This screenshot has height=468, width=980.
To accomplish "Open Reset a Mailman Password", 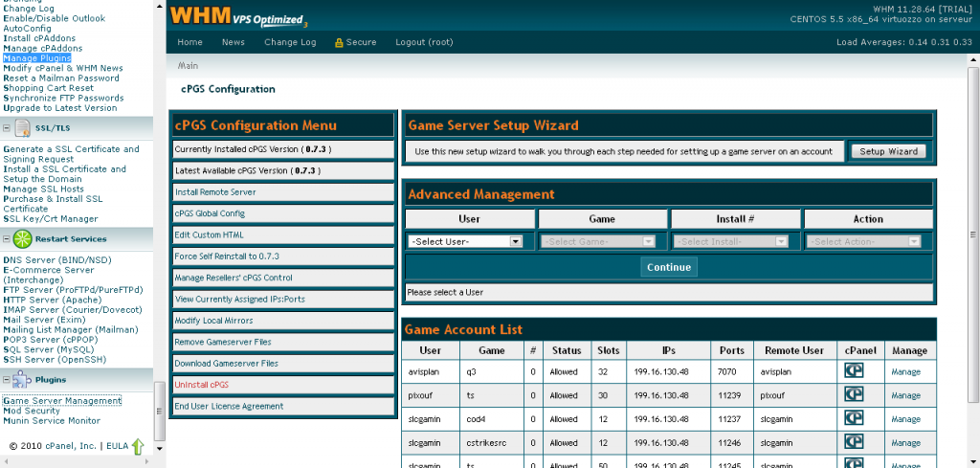I will click(x=61, y=78).
